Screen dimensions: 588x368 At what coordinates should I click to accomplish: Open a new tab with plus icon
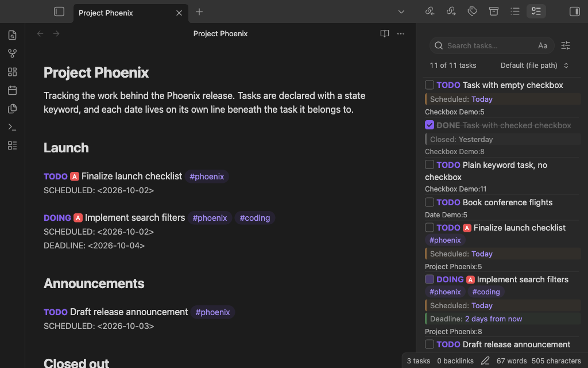[x=199, y=12]
